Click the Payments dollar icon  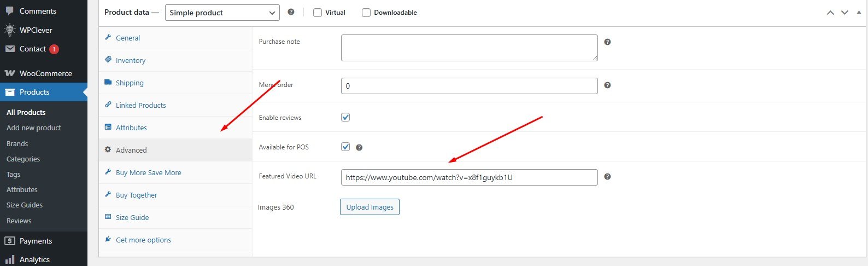pyautogui.click(x=9, y=241)
